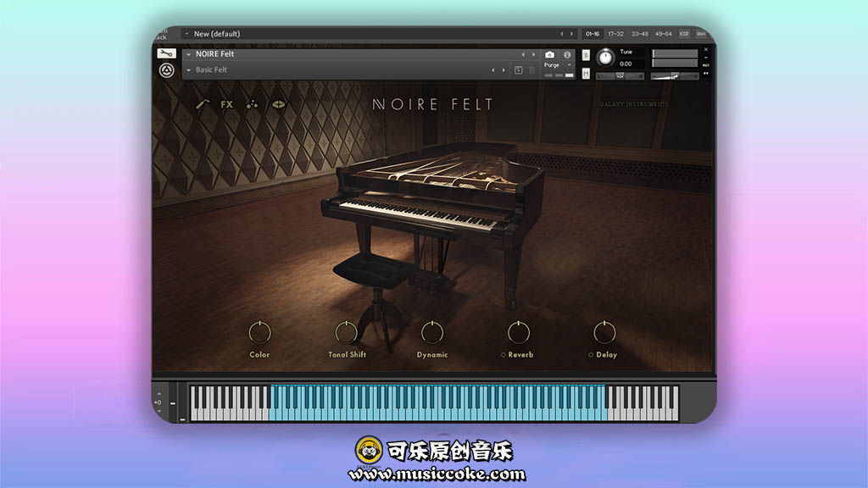Select the 49-64 instrument page tab
This screenshot has width=868, height=488.
pos(663,34)
